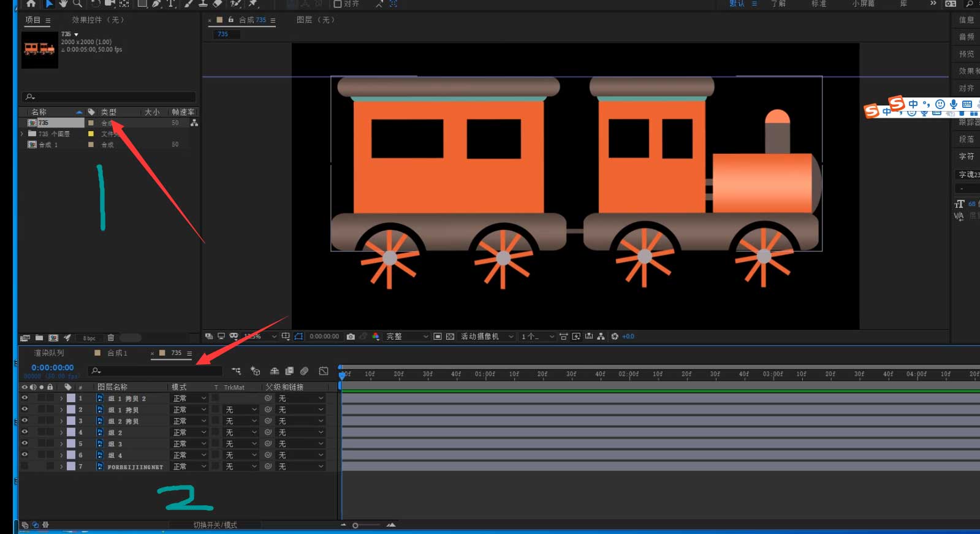Expand layer 3 组 2 拷贝 properties

[61, 421]
